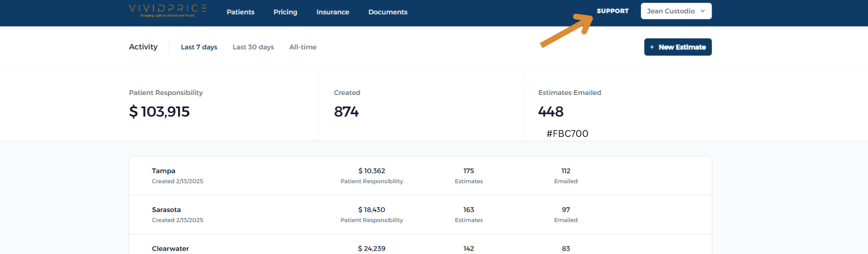Image resolution: width=868 pixels, height=254 pixels.
Task: Click Sarasota's 163 estimates count
Action: pyautogui.click(x=469, y=210)
